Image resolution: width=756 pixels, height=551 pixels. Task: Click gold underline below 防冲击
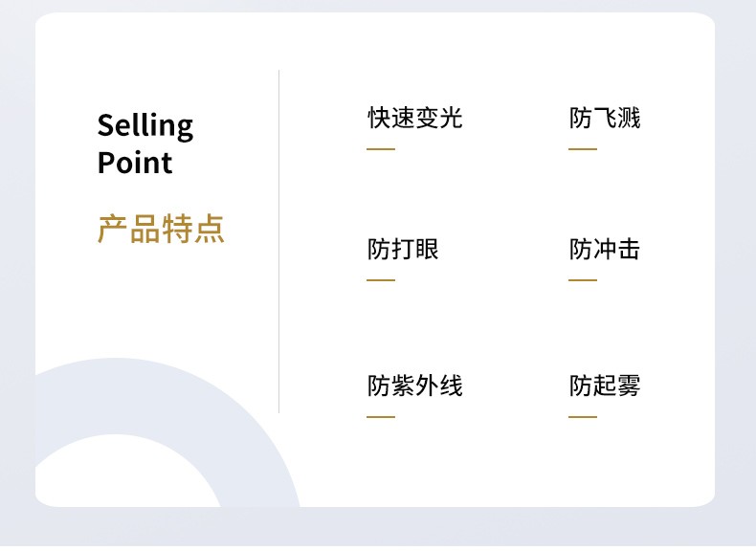pyautogui.click(x=583, y=279)
